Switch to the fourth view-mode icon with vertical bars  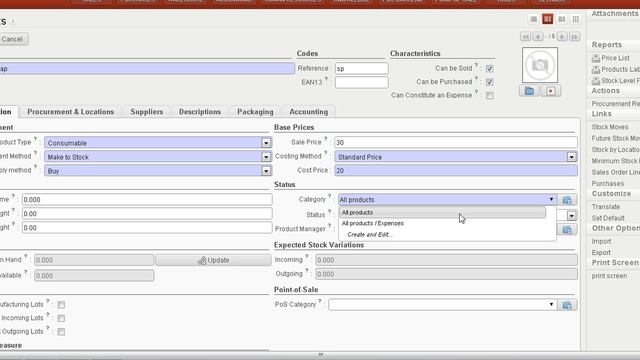coord(576,19)
